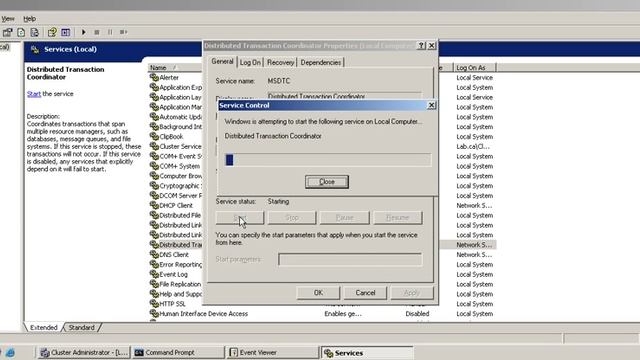This screenshot has width=640, height=360.
Task: Toggle the show/hide console tree icon
Action: click(x=65, y=32)
